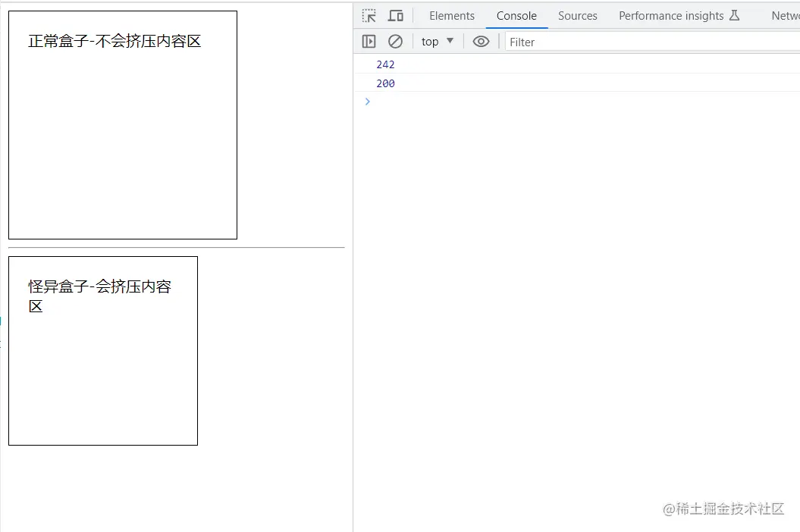Click the 正常盒子 box on the page
This screenshot has width=800, height=532.
[x=122, y=124]
